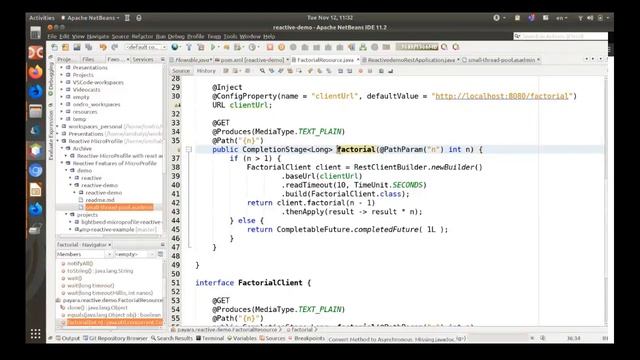Viewport: 640px width, 360px height.
Task: Open the Terminal window button
Action: click(210, 338)
